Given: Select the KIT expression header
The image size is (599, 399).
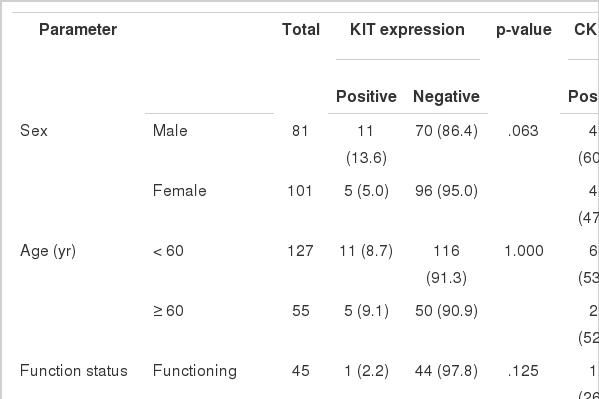Looking at the screenshot, I should (407, 30).
